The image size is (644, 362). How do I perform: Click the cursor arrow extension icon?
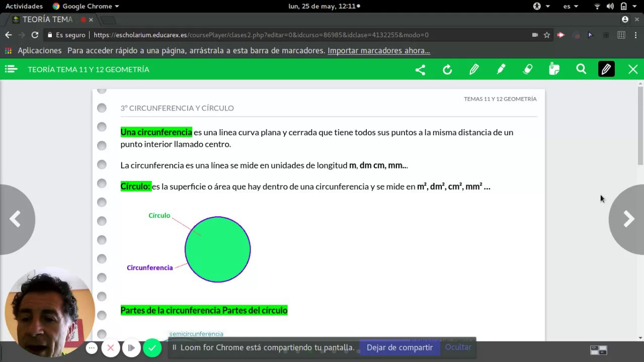[591, 35]
